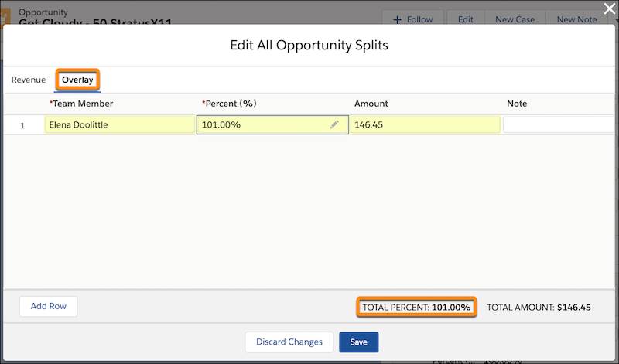Click the Amount field showing 146.45
619x364 pixels.
425,124
